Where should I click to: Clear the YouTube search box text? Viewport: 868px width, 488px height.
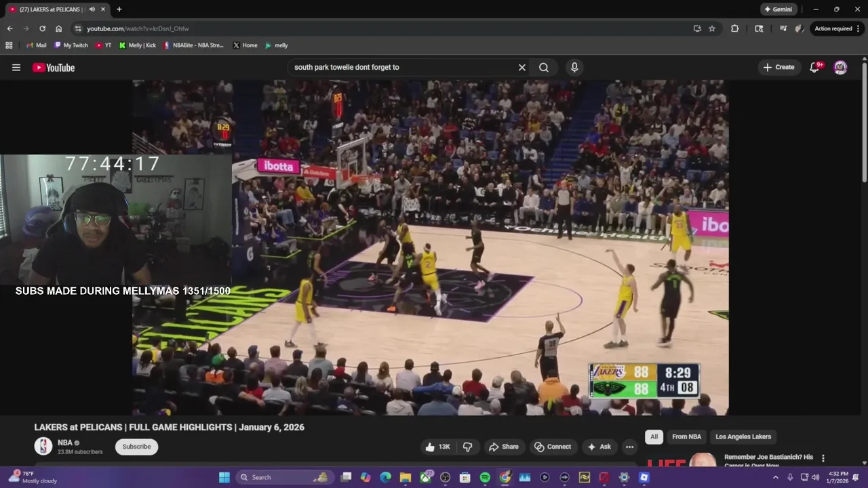(522, 67)
